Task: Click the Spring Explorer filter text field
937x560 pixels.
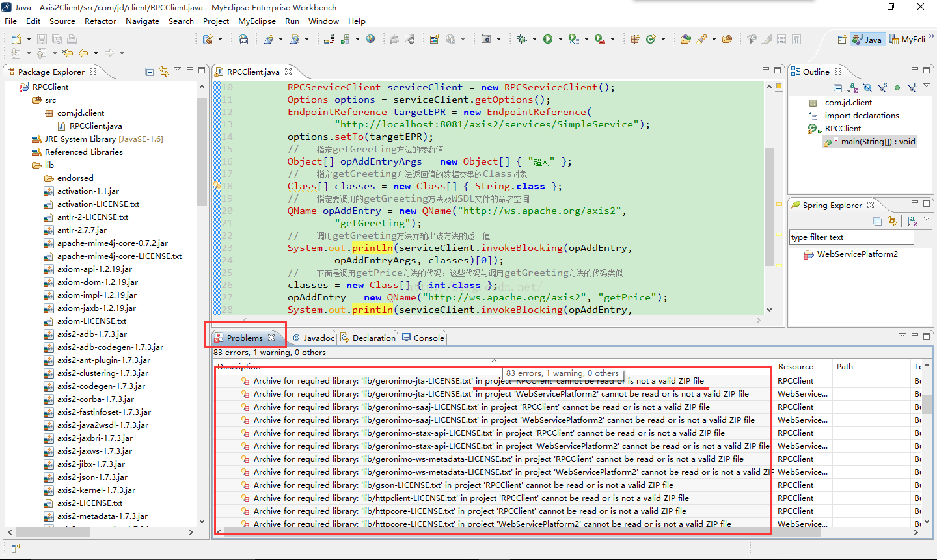Action: click(852, 237)
